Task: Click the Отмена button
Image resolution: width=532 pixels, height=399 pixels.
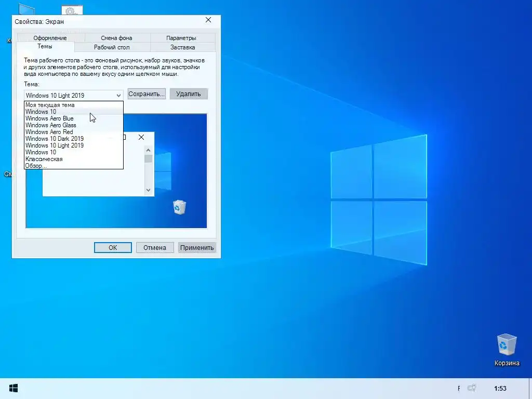Action: point(155,248)
